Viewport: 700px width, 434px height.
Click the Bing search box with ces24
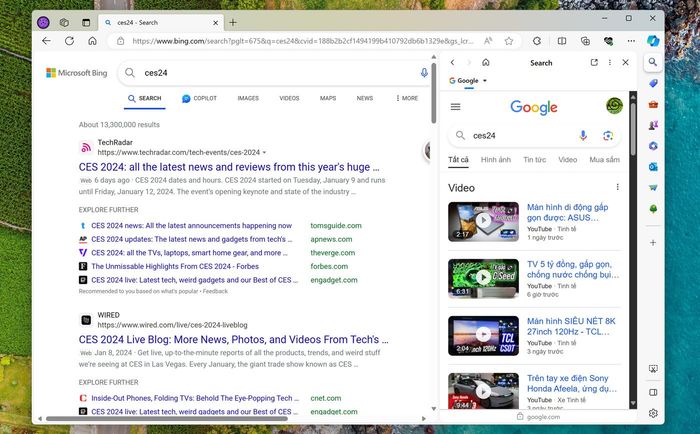[275, 73]
